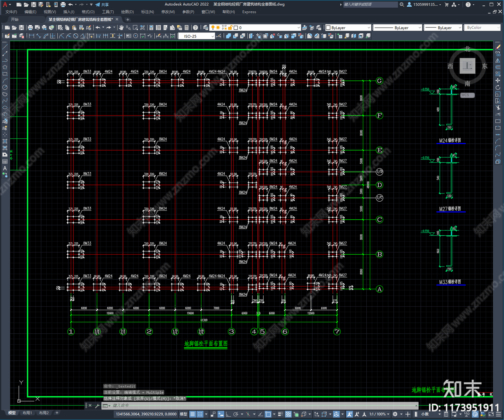The image size is (504, 420).
Task: Open the Layer Properties Manager icon
Action: (206, 28)
